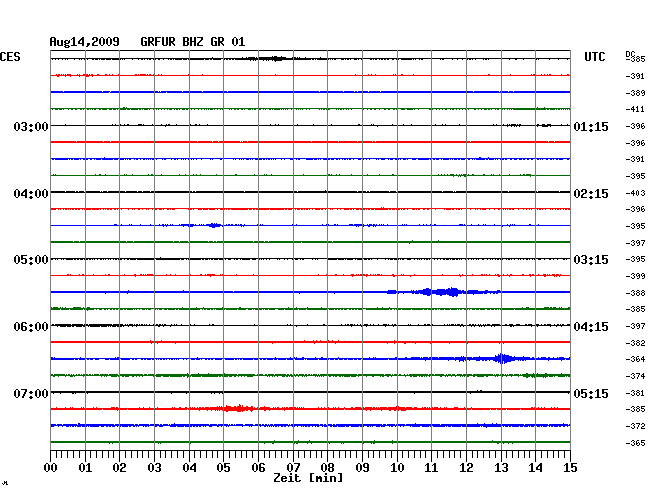Click minute 00 on the time axis
Viewport: 650px width, 494px height.
51,467
